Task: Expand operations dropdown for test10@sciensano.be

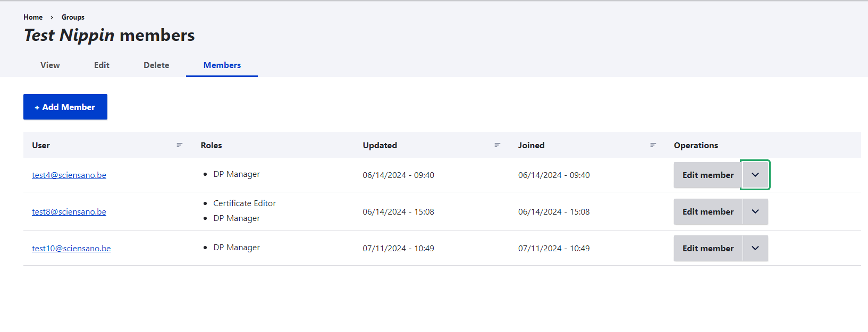Action: click(x=755, y=248)
